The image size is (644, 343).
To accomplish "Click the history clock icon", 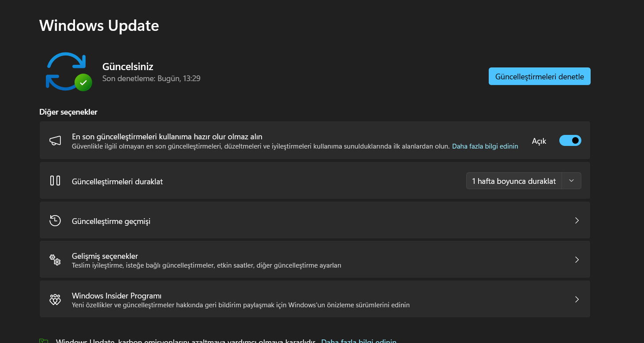I will pos(55,220).
